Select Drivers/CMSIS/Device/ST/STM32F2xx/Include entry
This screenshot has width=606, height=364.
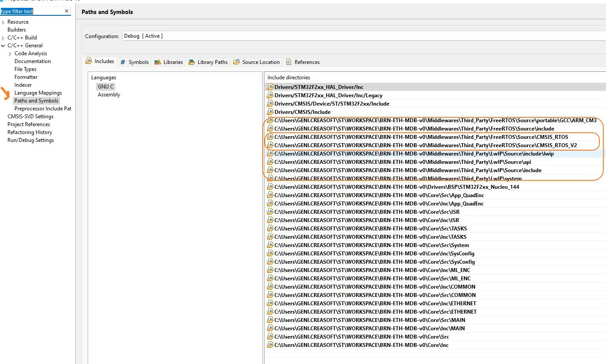332,104
